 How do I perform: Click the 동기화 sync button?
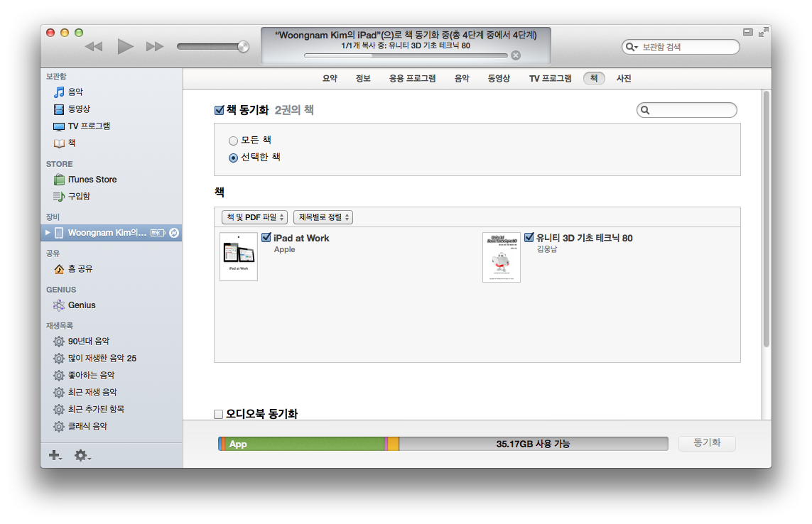[x=706, y=443]
